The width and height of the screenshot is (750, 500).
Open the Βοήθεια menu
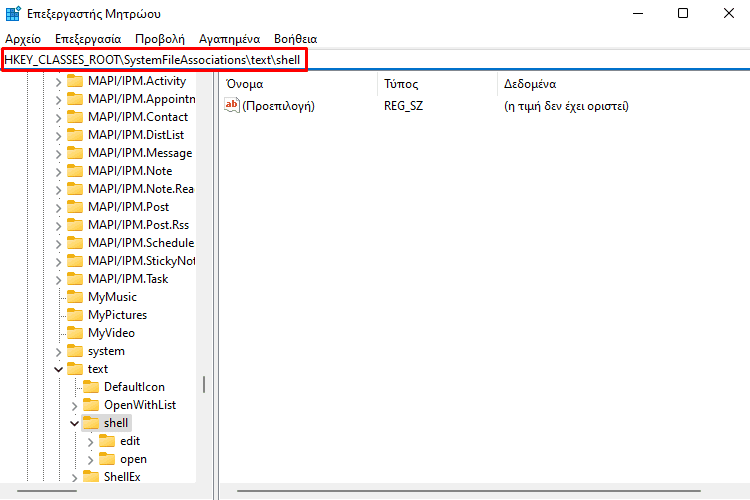(296, 39)
